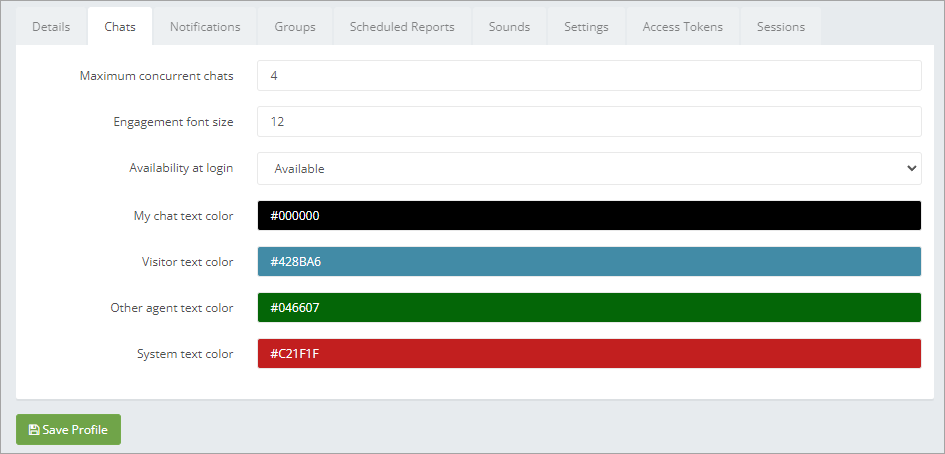Click the floppy disk icon on Save Profile
945x454 pixels.
(34, 430)
